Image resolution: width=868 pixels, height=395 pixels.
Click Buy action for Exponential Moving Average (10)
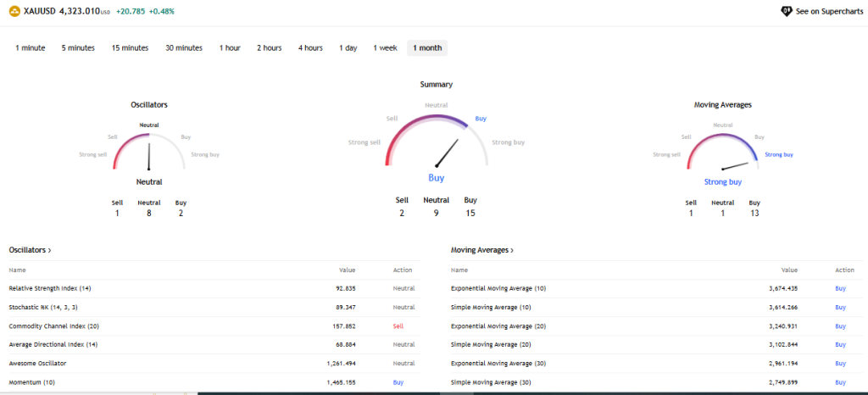[x=840, y=288]
